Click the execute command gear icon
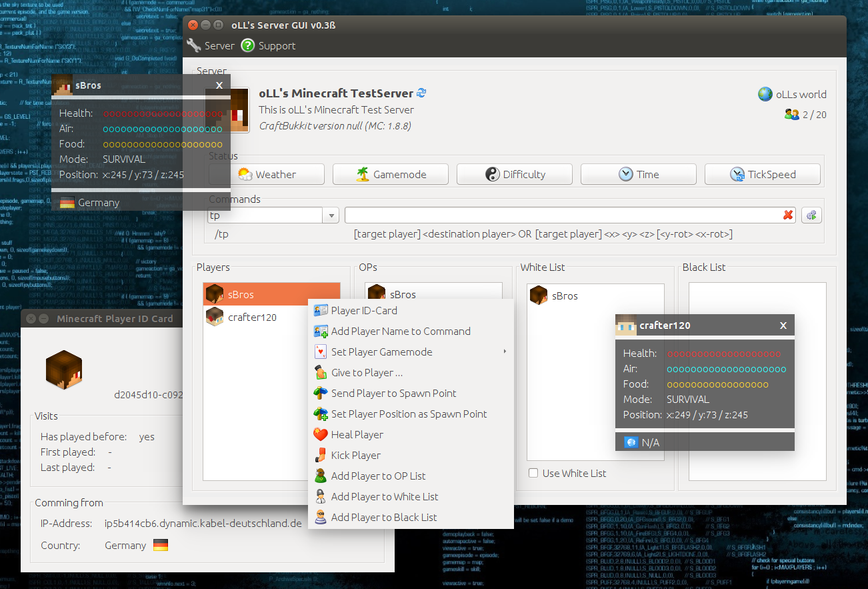This screenshot has height=589, width=868. pyautogui.click(x=811, y=215)
